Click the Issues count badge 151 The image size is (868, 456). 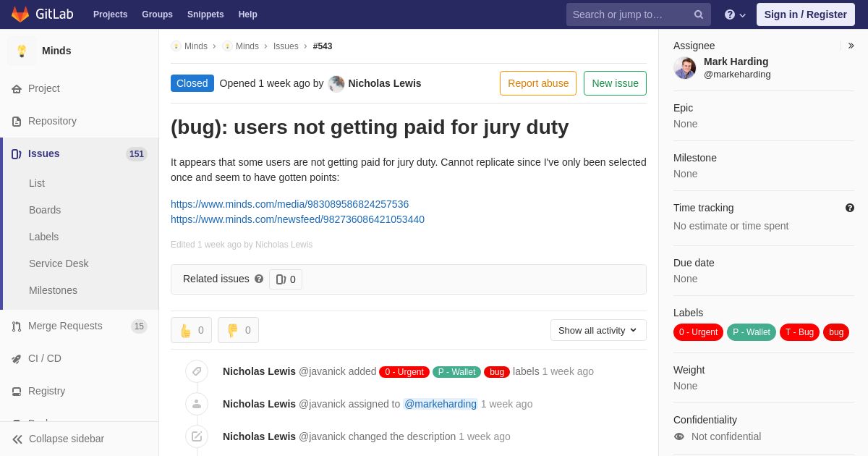pos(137,153)
